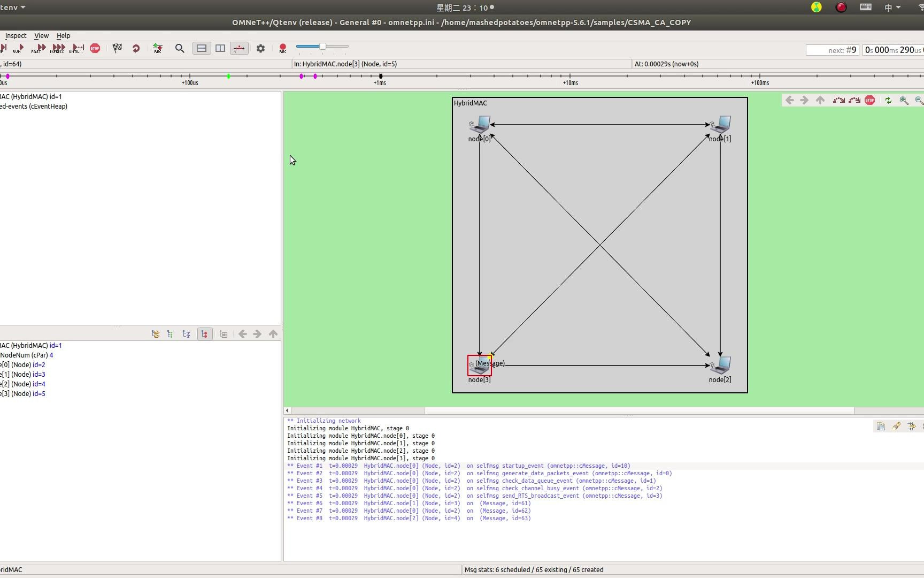Image resolution: width=924 pixels, height=578 pixels.
Task: Open the find magnifier tool
Action: tap(180, 48)
